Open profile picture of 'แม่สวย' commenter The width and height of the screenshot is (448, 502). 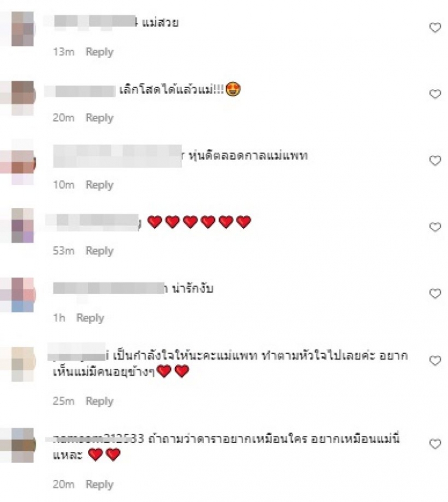pos(22,29)
